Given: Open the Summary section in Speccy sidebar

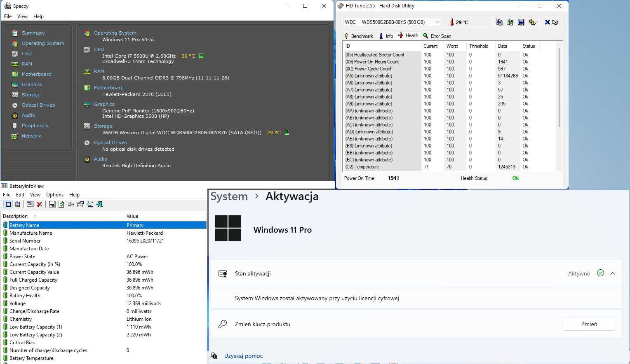Looking at the screenshot, I should point(33,33).
